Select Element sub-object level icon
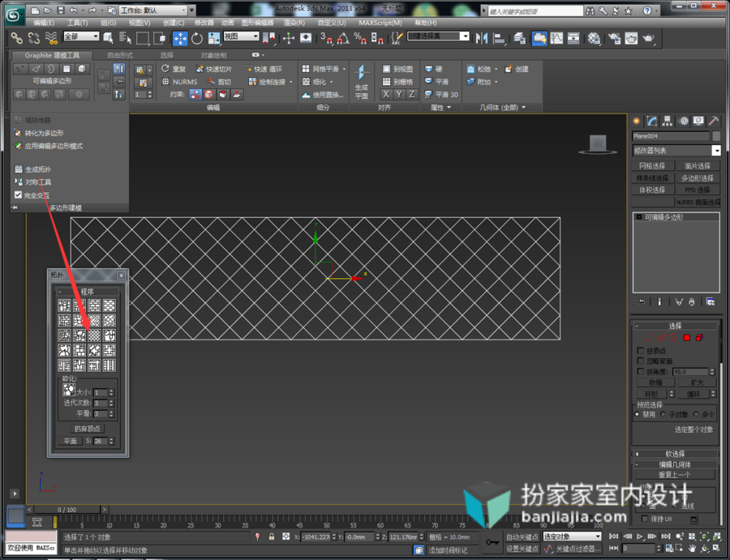The height and width of the screenshot is (560, 730). 699,338
